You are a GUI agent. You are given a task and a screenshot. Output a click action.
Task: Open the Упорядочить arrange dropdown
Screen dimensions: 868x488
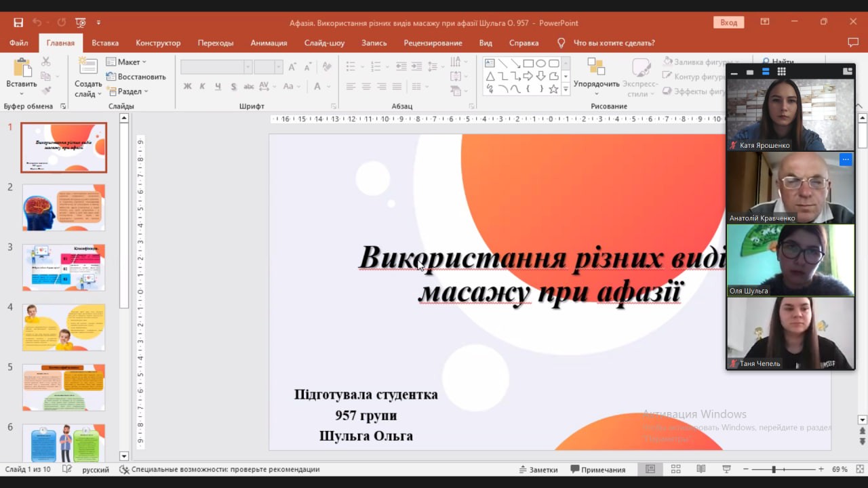pyautogui.click(x=597, y=75)
